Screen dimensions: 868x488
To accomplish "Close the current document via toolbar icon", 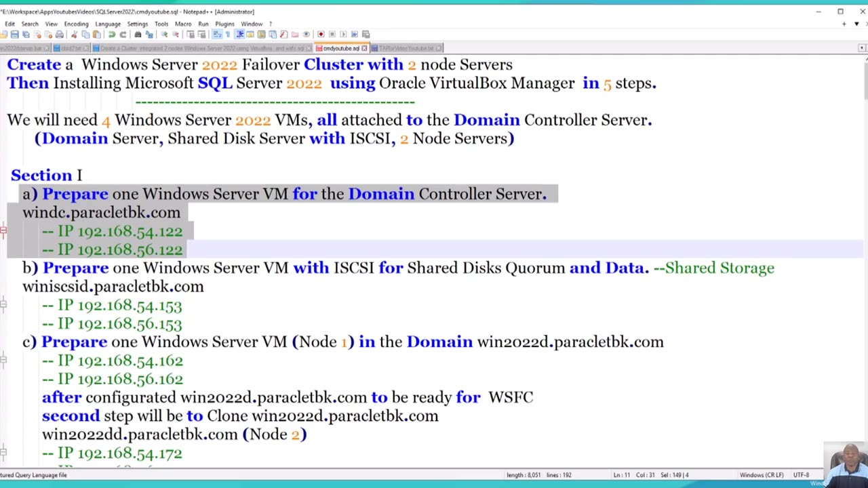I will [37, 34].
